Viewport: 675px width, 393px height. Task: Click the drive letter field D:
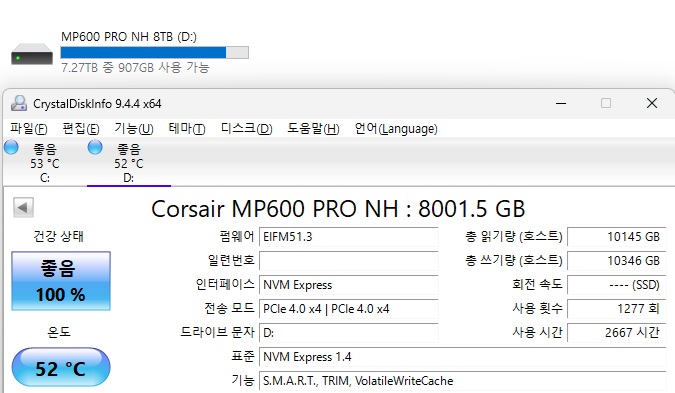[x=349, y=333]
